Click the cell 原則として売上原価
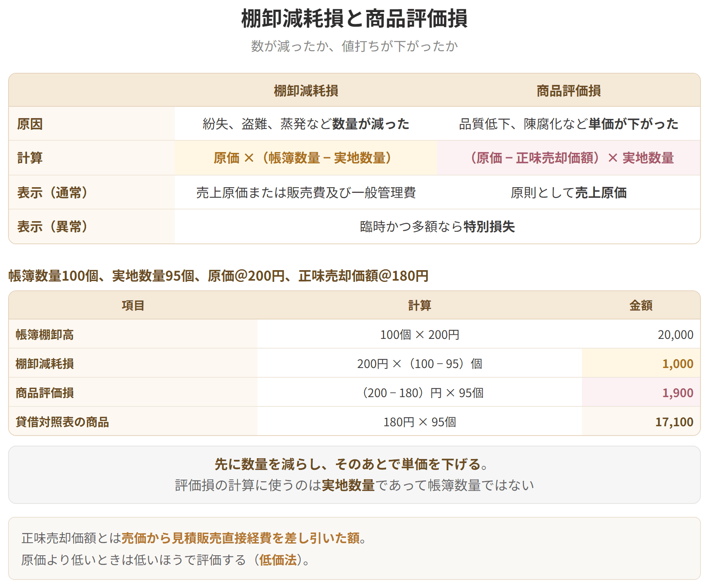The width and height of the screenshot is (709, 588). click(x=569, y=192)
